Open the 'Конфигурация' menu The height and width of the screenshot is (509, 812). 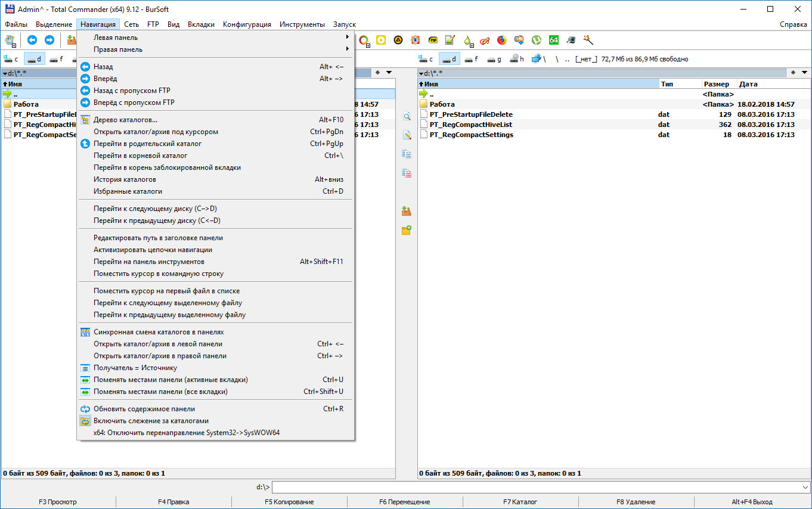pyautogui.click(x=247, y=24)
